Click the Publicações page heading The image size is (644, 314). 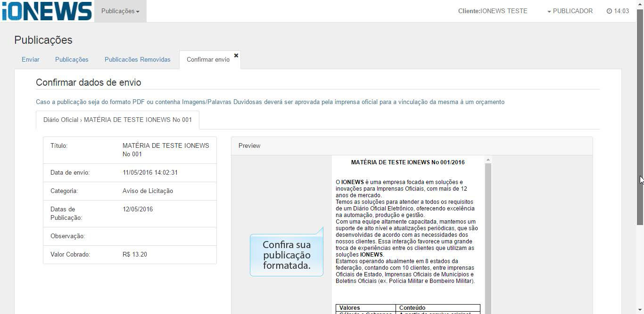[x=43, y=40]
